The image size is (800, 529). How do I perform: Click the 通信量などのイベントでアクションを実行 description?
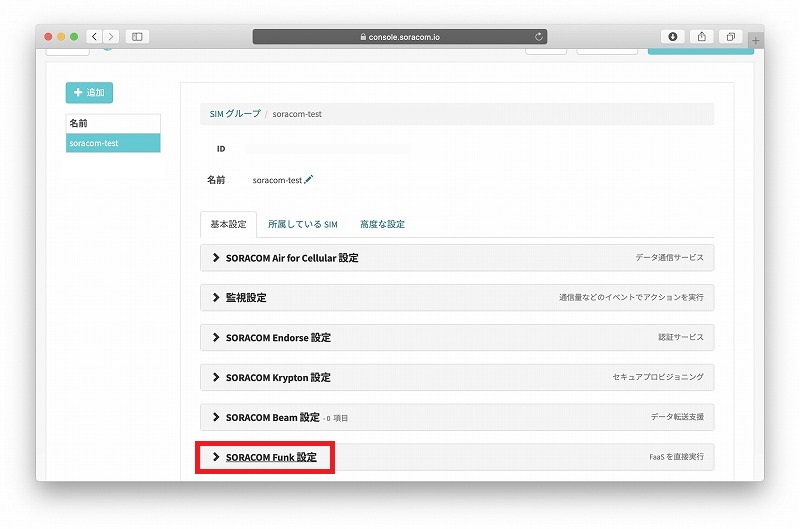click(x=631, y=297)
